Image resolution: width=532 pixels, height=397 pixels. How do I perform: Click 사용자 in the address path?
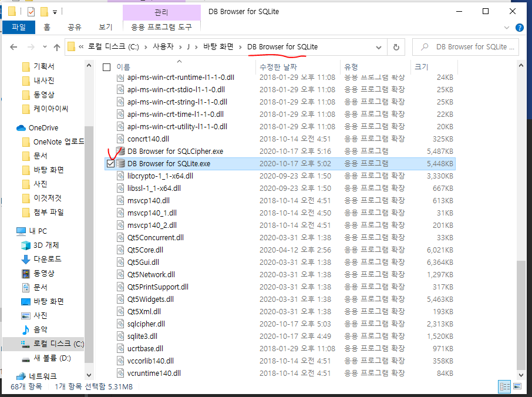(163, 47)
